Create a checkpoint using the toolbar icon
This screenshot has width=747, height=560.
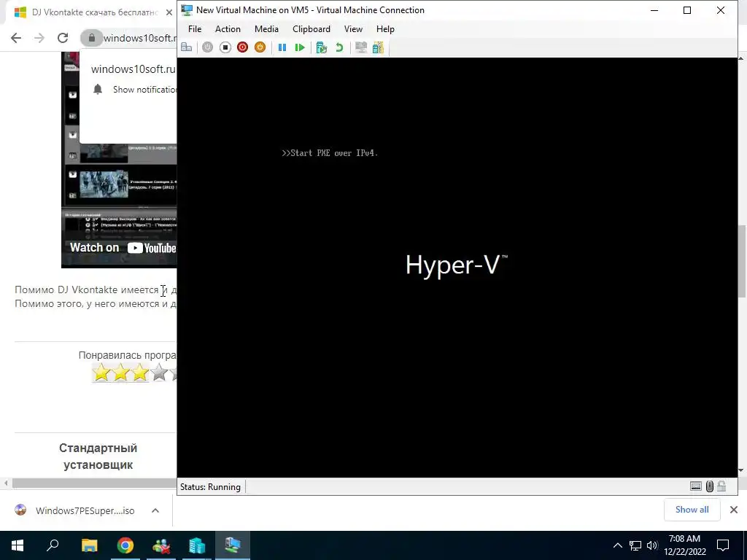322,47
